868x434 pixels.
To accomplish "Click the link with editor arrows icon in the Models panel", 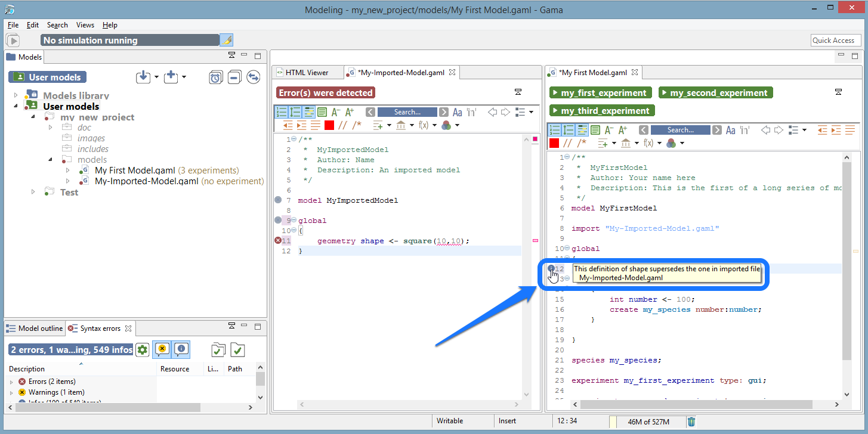I will [254, 77].
